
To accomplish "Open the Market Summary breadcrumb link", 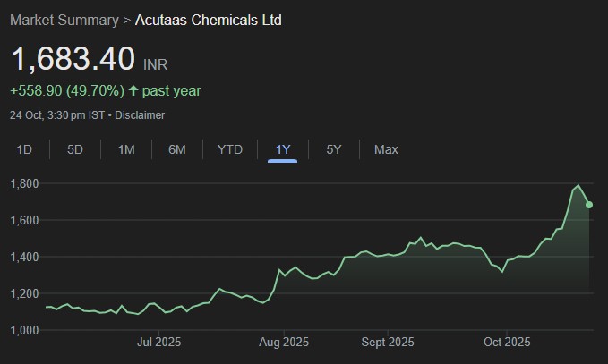I will [64, 19].
